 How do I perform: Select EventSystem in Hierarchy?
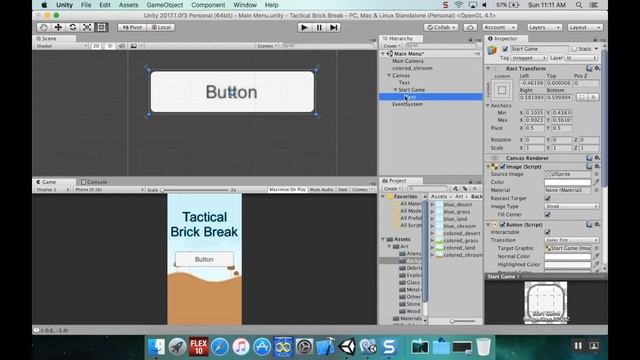coord(407,104)
